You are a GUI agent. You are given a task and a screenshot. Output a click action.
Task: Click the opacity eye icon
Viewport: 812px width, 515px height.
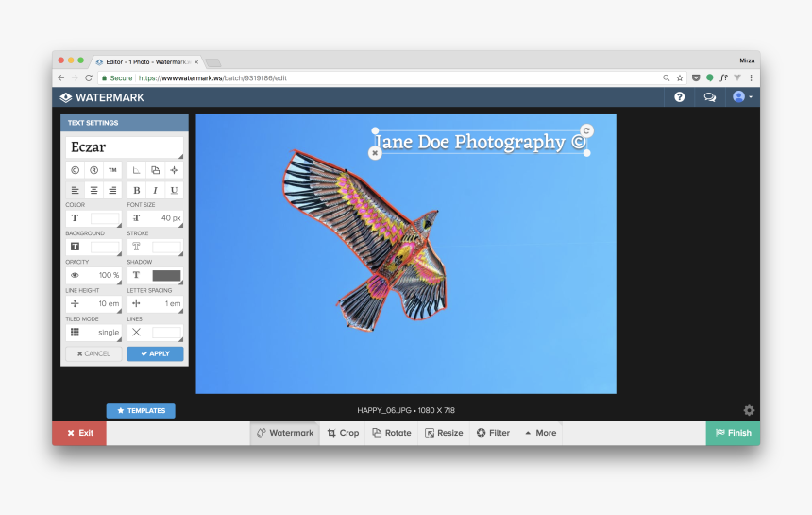pyautogui.click(x=76, y=275)
